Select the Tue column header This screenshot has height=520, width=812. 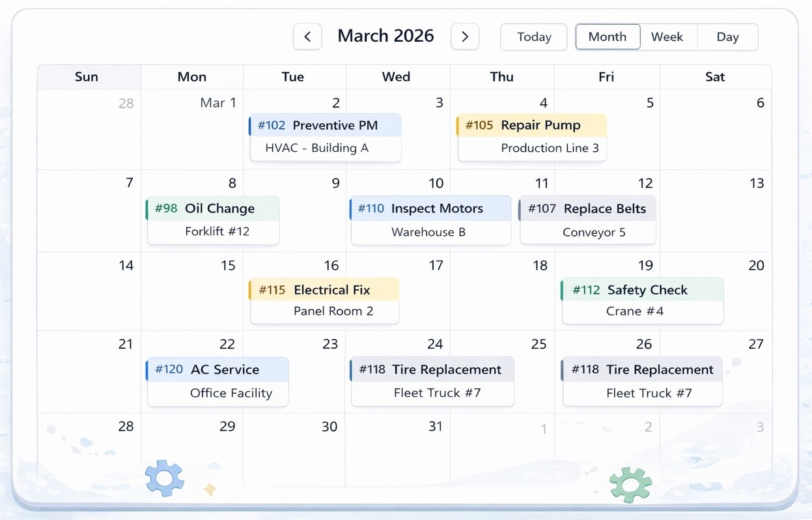[293, 77]
